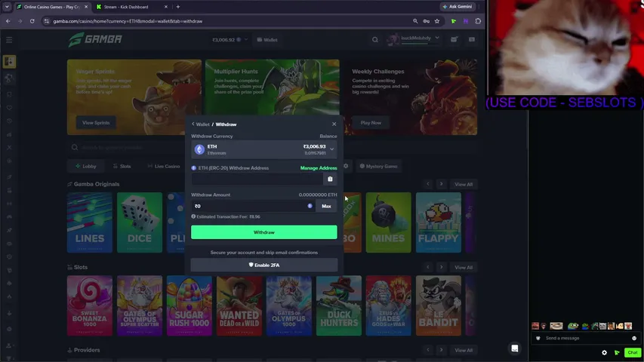Click the Gamba logo
644x362 pixels.
95,39
